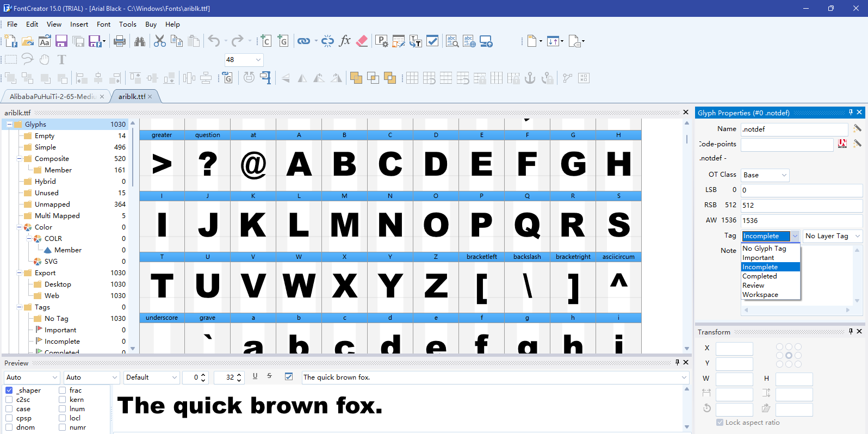Screen dimensions: 868x434
Task: Click the Insert Glyph icon
Action: pyautogui.click(x=283, y=41)
